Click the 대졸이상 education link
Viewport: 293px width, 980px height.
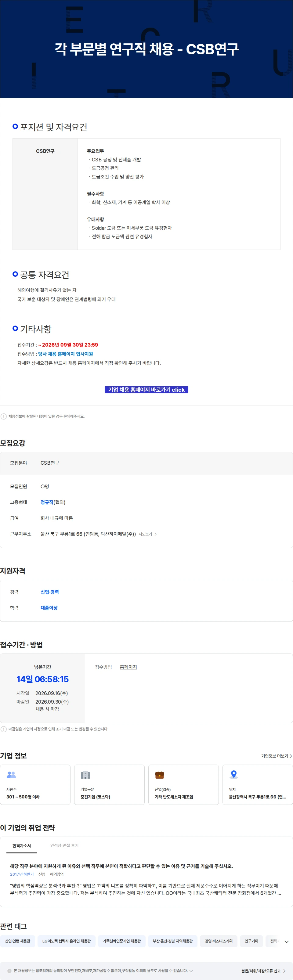49,608
